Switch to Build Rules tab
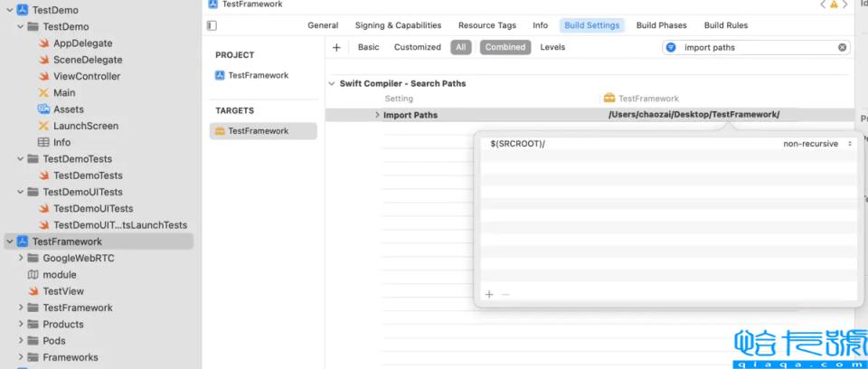The height and width of the screenshot is (369, 868). pos(726,25)
